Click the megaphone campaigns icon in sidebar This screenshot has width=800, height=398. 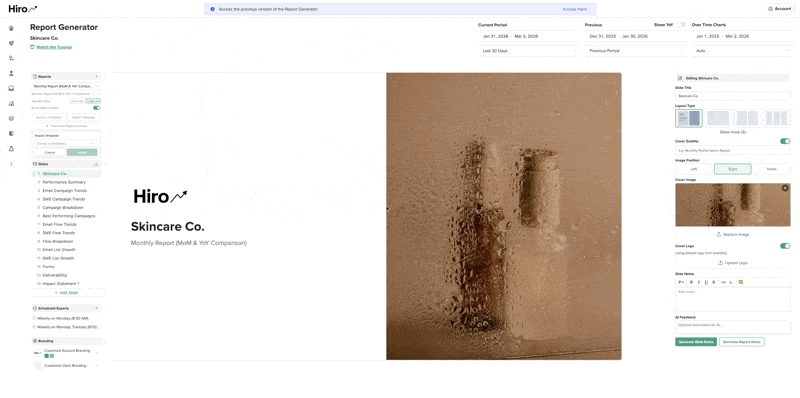coord(11,43)
